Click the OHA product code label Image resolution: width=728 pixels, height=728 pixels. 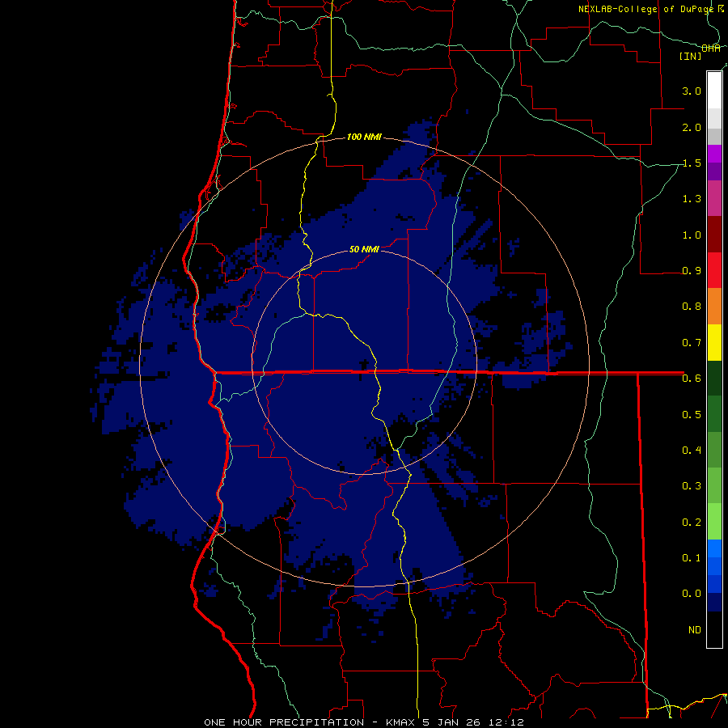(711, 49)
